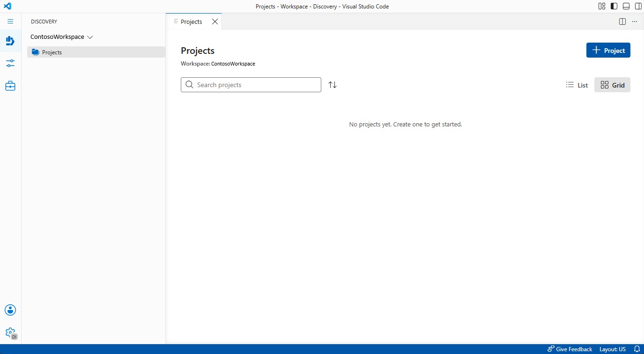Open the briefcase toolbox view in the activity bar
This screenshot has width=644, height=354.
click(10, 86)
